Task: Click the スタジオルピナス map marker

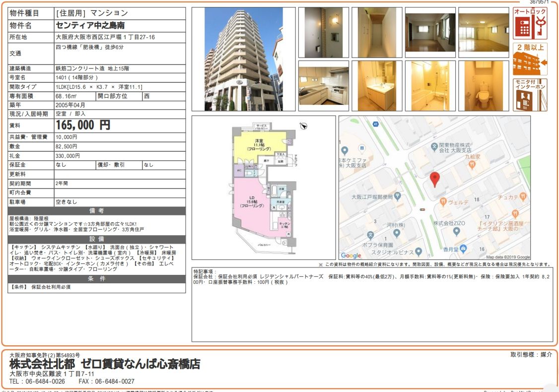Action: (x=419, y=252)
